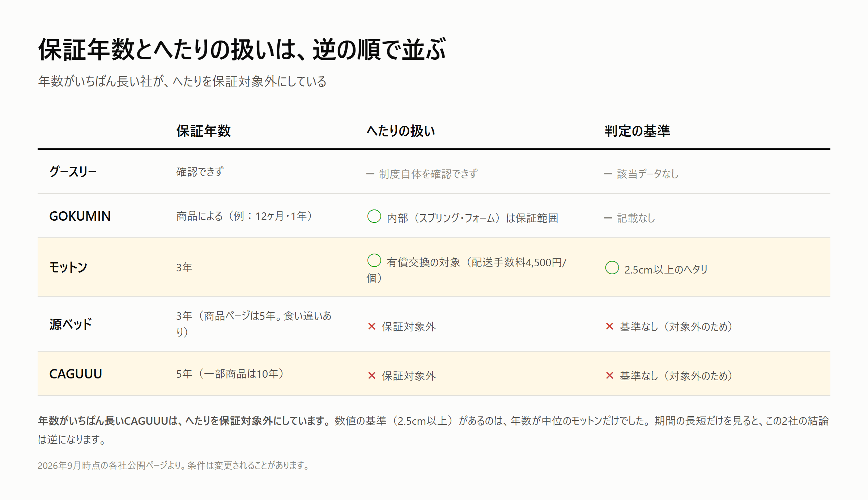Click 有償交換の対象(配送手数料4,500円/個) text
868x500 pixels.
coord(467,270)
